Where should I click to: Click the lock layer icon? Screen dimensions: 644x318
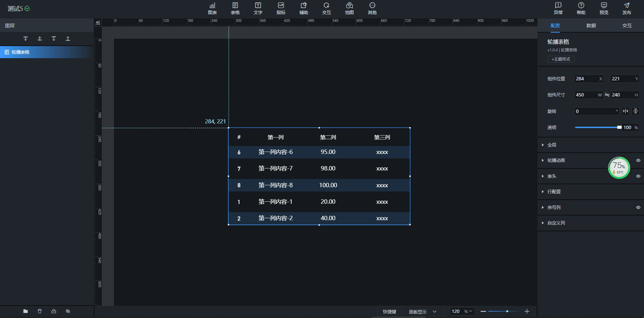[54, 311]
